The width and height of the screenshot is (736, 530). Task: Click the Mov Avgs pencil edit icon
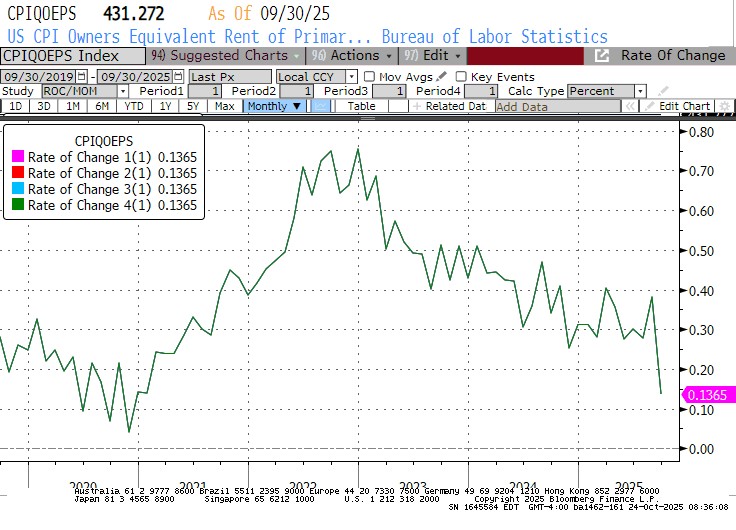[441, 76]
